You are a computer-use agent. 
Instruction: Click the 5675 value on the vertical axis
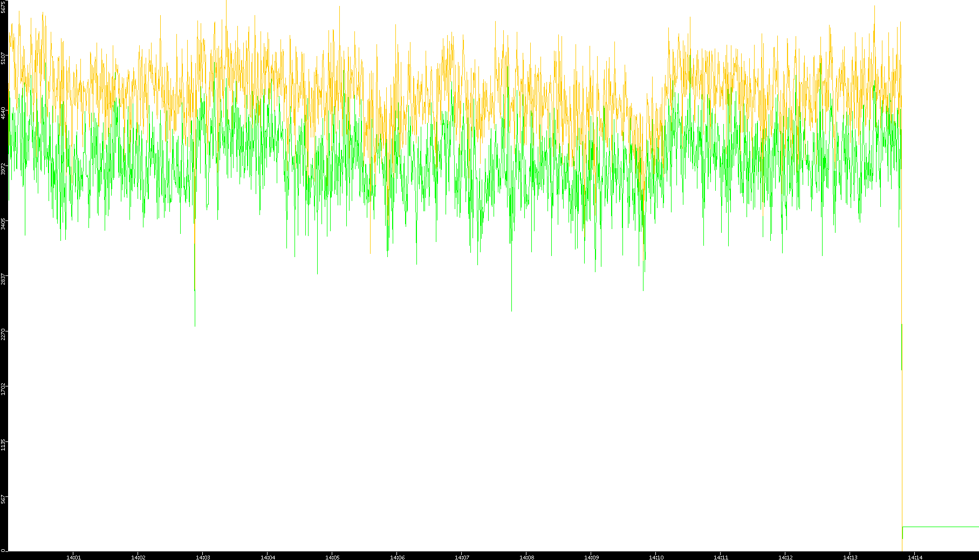coord(3,7)
